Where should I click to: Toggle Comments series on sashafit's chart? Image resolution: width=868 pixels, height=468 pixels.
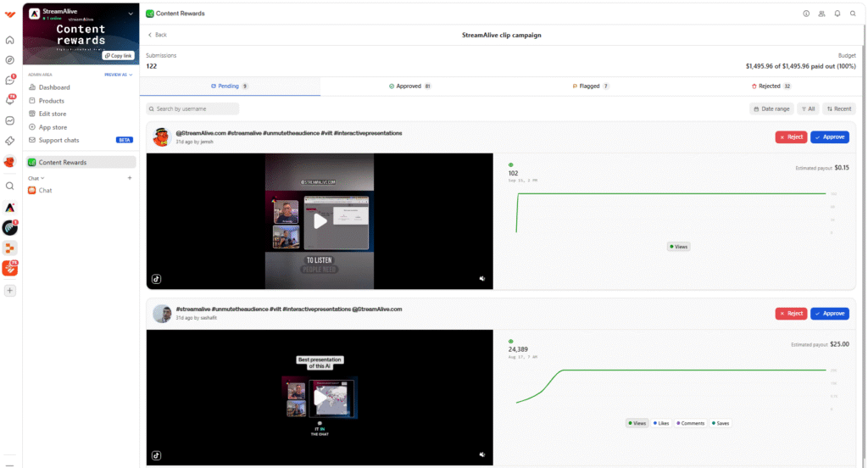point(690,423)
